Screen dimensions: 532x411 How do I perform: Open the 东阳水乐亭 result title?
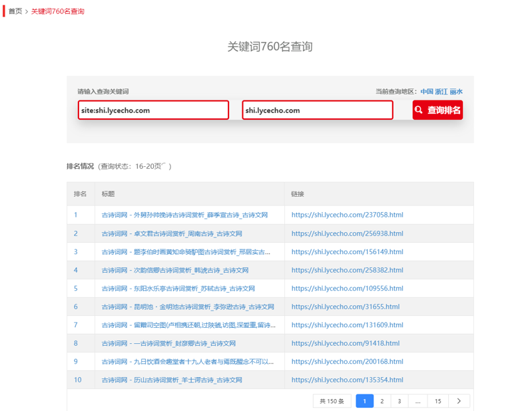178,289
